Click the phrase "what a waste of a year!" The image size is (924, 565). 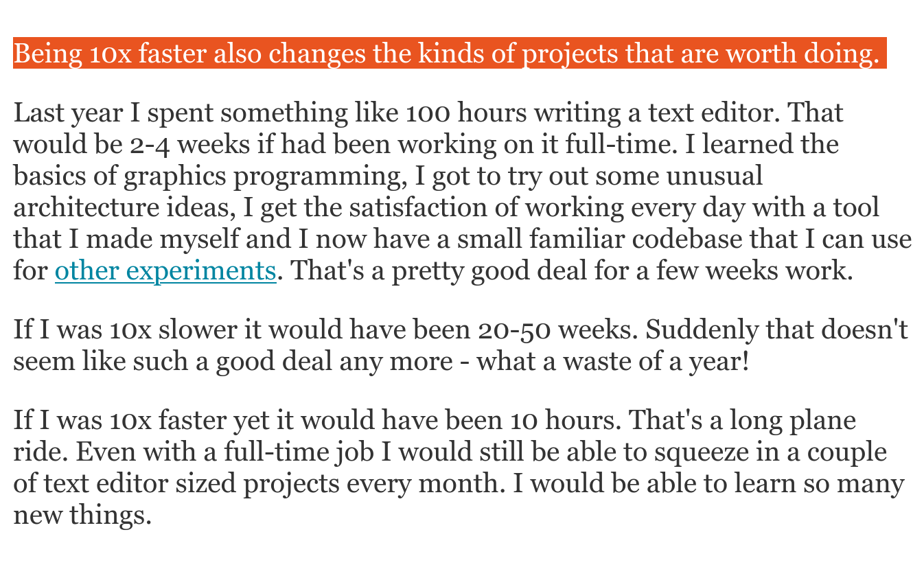[612, 362]
